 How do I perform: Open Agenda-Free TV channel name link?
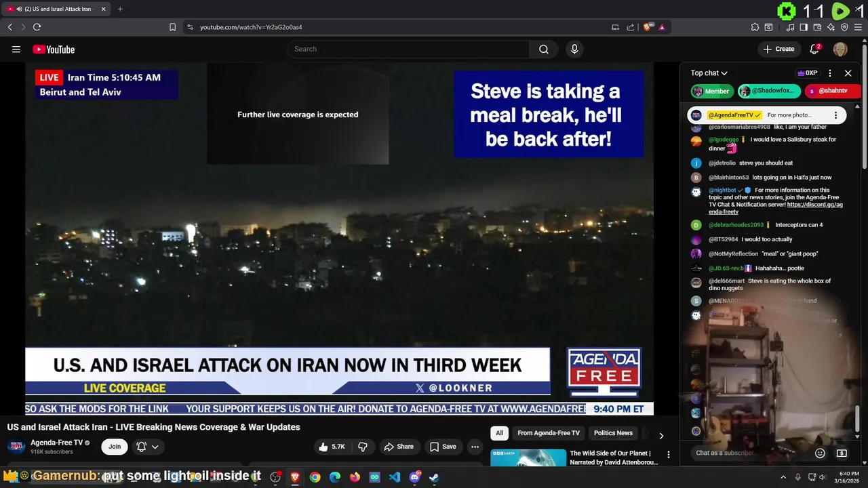[x=56, y=443]
